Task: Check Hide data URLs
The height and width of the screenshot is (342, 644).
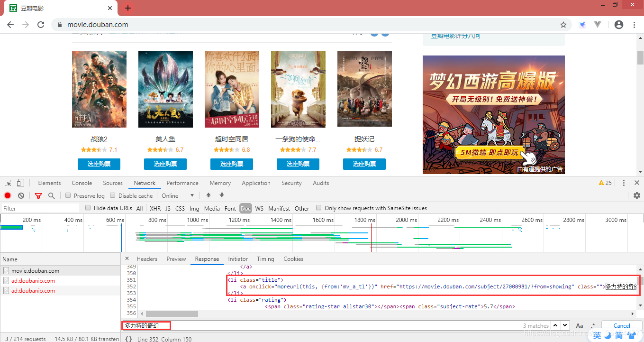Action: [88, 208]
